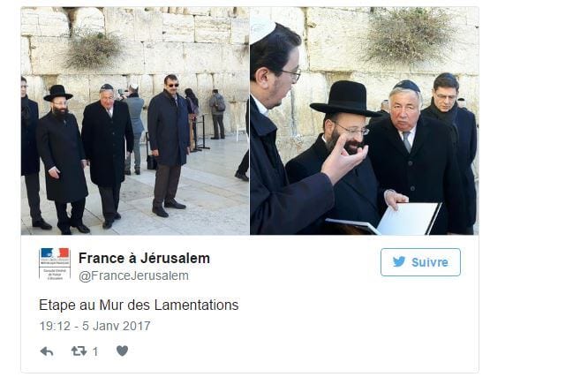Click the @FranceJerusalem handle
Viewport: 588px width, 392px height.
pyautogui.click(x=133, y=275)
